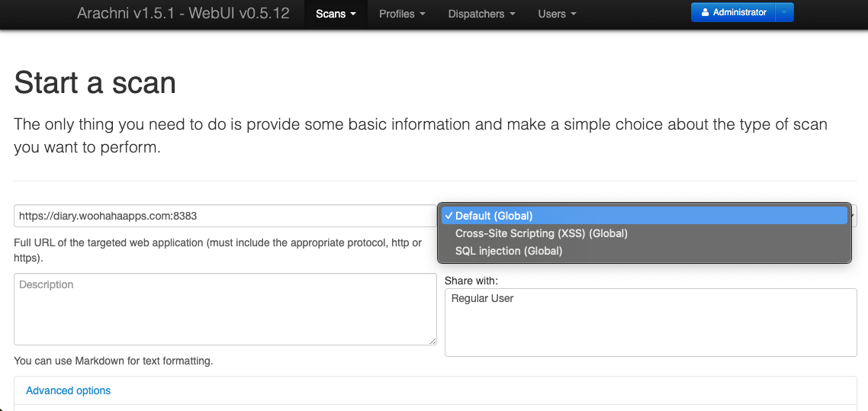Open the Scans menu
Image resolution: width=868 pixels, height=411 pixels.
click(336, 14)
